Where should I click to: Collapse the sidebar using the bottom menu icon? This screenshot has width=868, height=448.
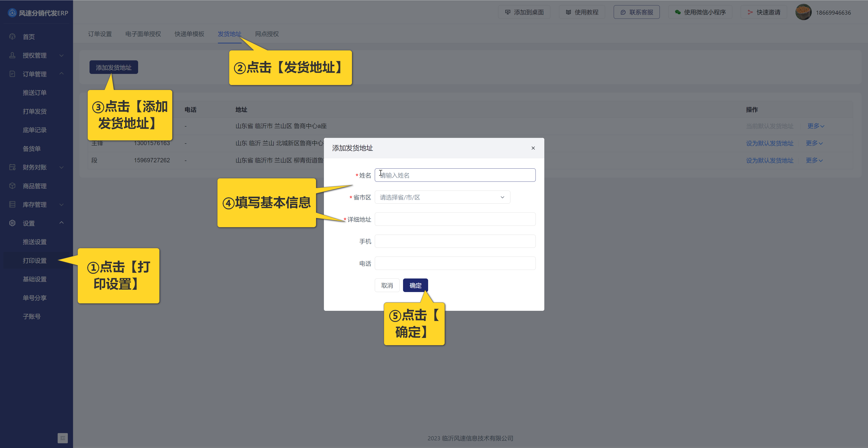[62, 438]
